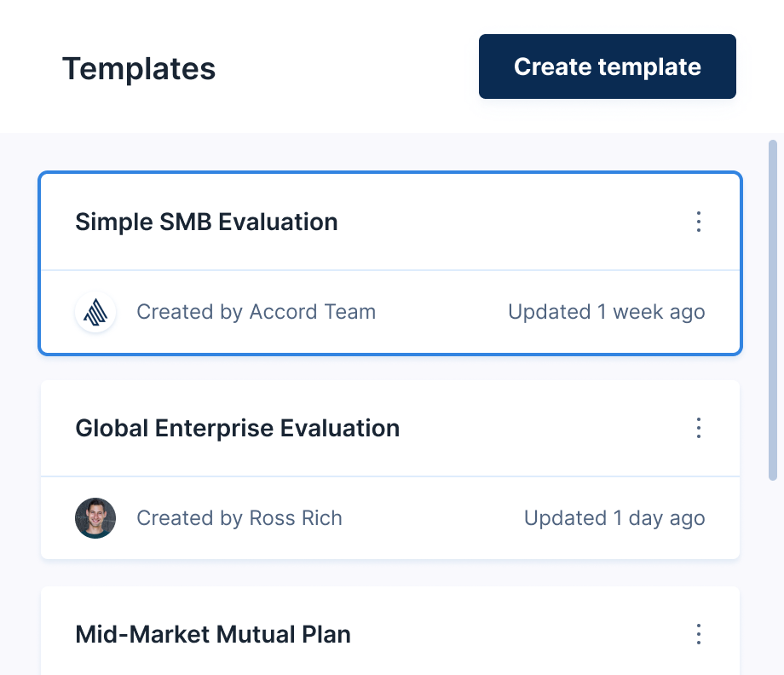The height and width of the screenshot is (675, 784).
Task: Click Ross Rich's profile avatar
Action: point(95,518)
